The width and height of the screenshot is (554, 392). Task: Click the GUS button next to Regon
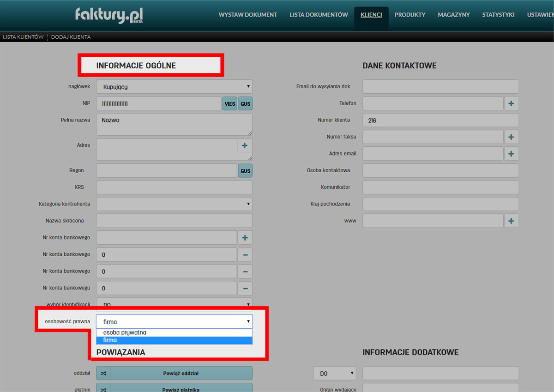[x=246, y=171]
